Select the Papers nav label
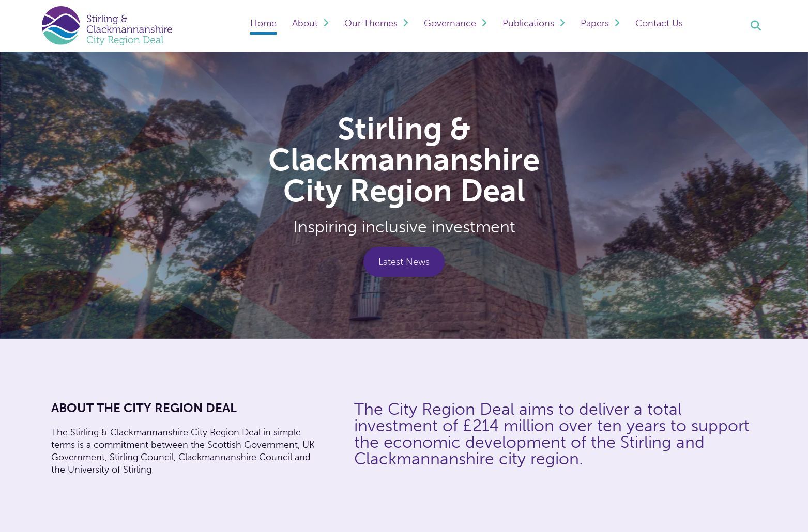808x532 pixels. (594, 23)
